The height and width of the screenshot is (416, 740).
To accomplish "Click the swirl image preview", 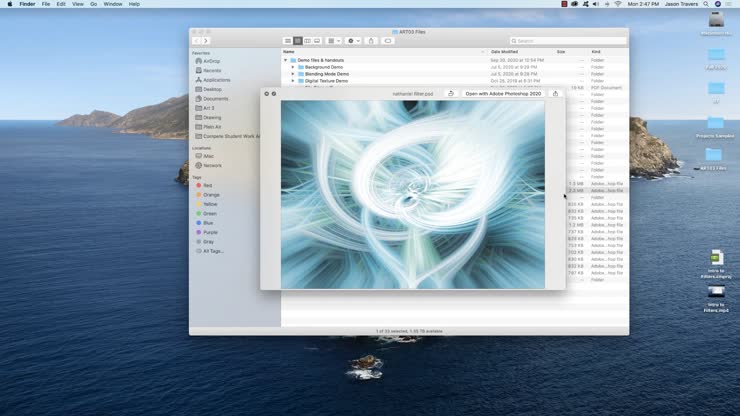I will click(413, 195).
